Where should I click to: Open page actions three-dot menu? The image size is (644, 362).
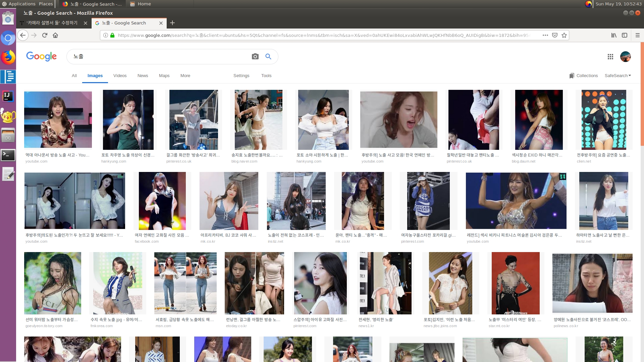[545, 35]
